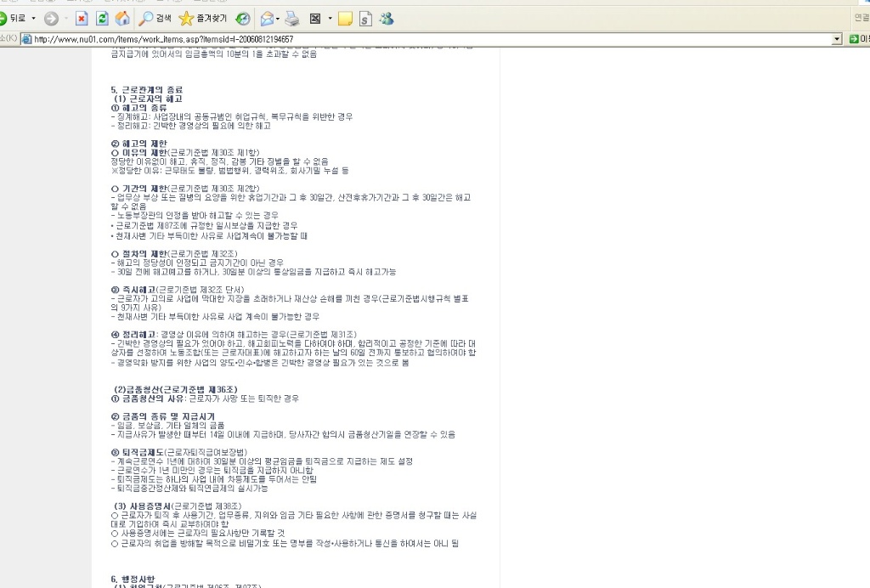Stop loading with the red X page icon

82,19
